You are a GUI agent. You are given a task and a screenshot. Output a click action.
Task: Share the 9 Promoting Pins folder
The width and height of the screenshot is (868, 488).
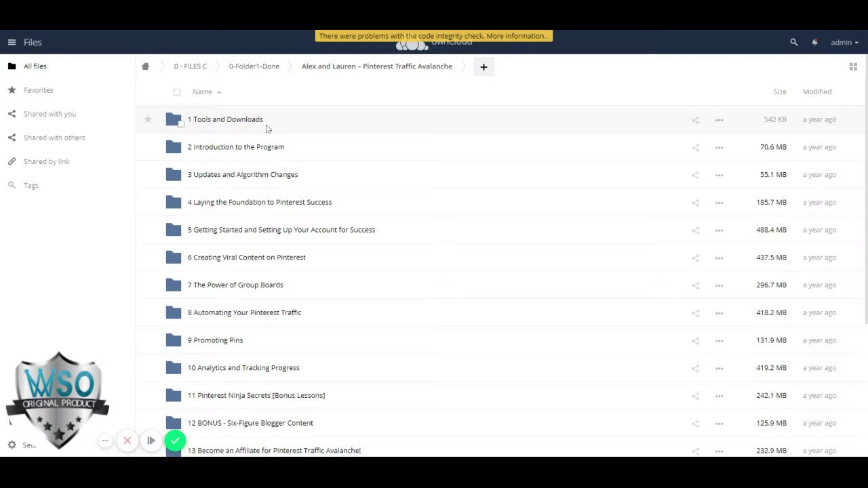pos(695,341)
